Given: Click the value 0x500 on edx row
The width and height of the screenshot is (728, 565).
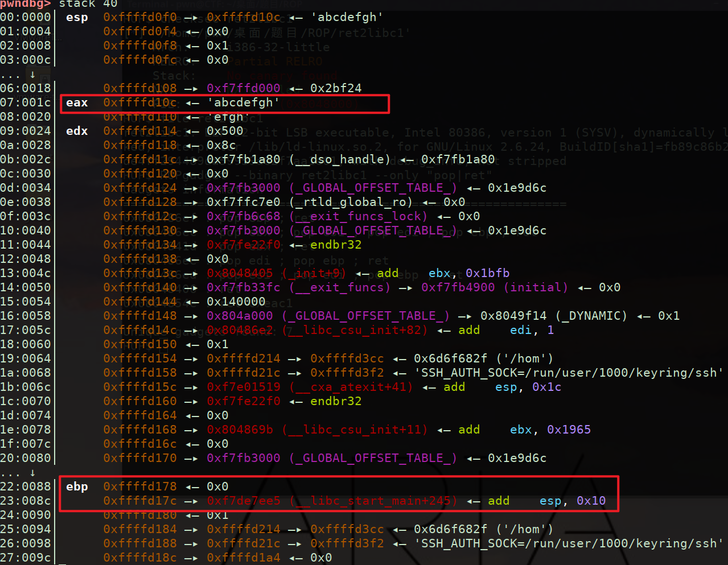Looking at the screenshot, I should tap(225, 131).
